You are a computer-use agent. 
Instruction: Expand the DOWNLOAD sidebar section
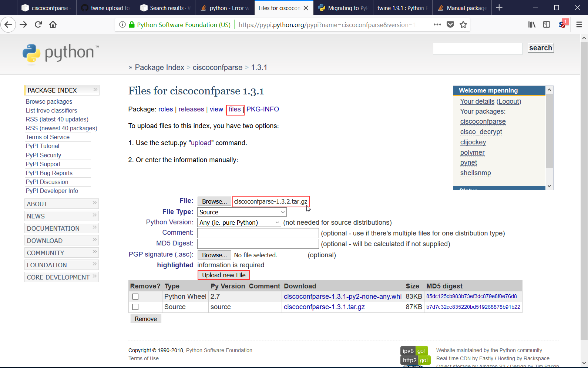61,241
